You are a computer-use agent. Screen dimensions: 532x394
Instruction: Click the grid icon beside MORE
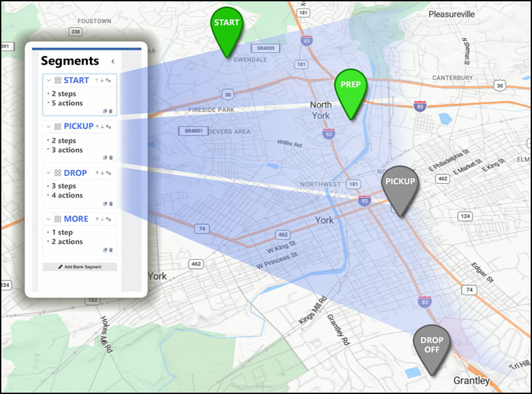click(x=57, y=219)
